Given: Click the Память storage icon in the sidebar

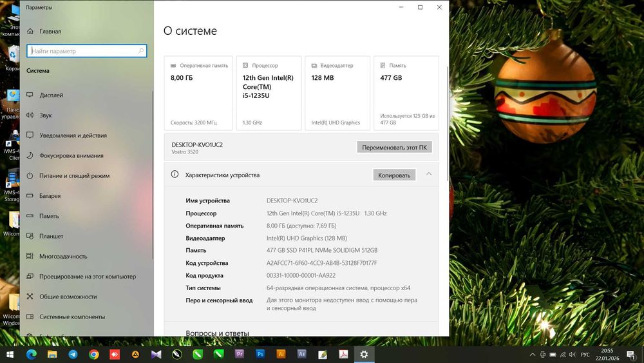Looking at the screenshot, I should [30, 216].
